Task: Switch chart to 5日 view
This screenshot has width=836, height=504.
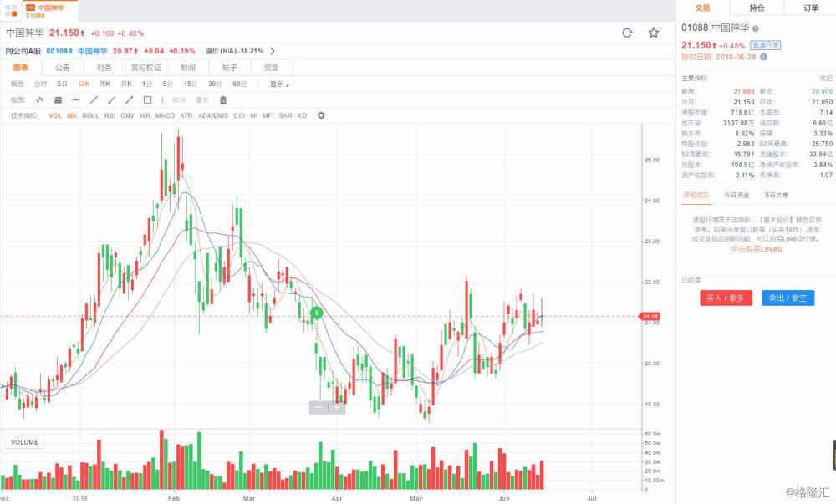Action: coord(63,84)
